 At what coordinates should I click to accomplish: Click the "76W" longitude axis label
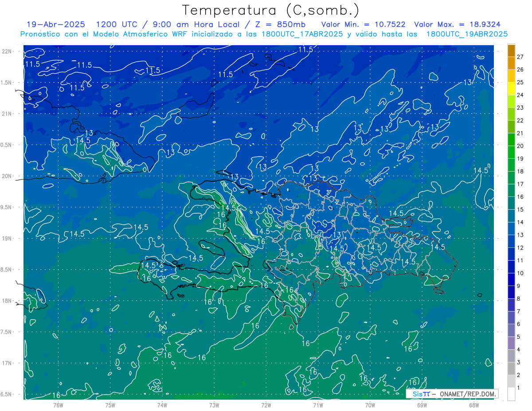coord(58,405)
